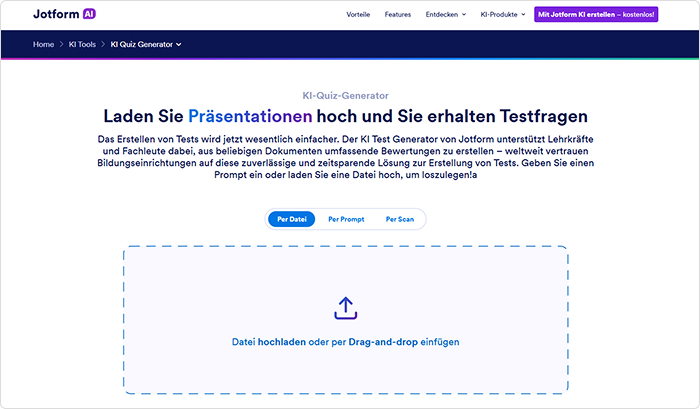The image size is (700, 409).
Task: Click Datei hochladen oder per Drag-and-drop einfügen
Action: tap(346, 342)
